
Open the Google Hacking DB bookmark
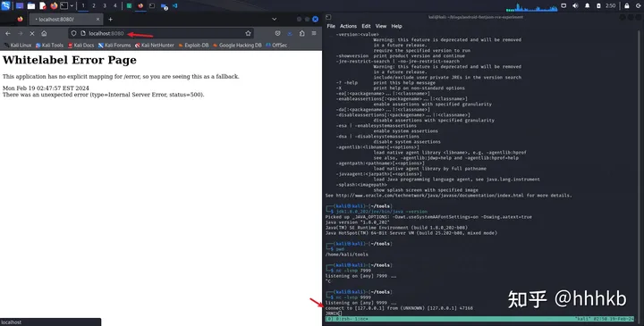[x=237, y=46]
